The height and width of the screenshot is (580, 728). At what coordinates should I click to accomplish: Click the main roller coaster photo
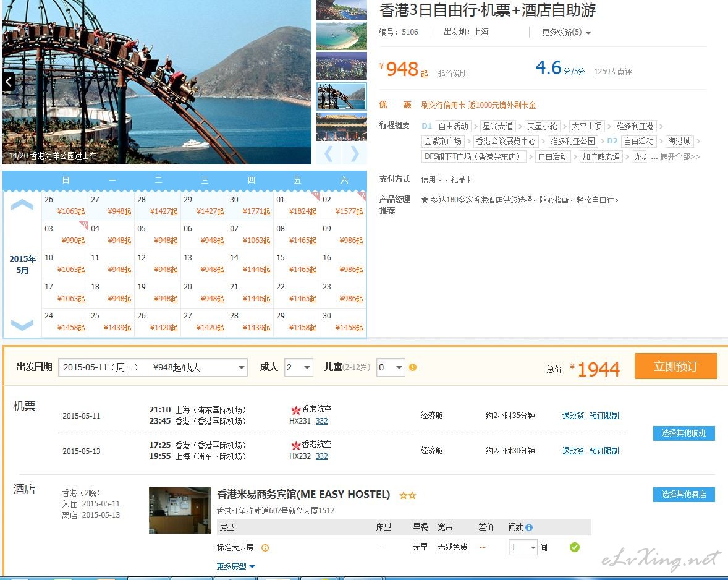(x=157, y=82)
